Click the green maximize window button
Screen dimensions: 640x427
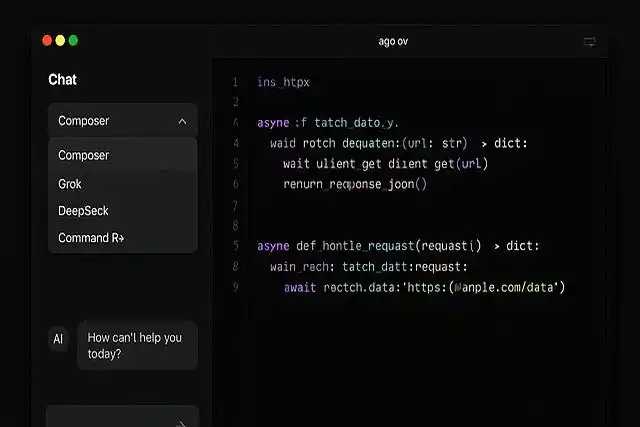(x=73, y=40)
